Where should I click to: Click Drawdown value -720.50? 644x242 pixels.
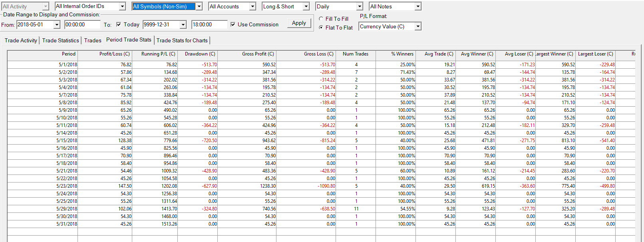pyautogui.click(x=209, y=141)
